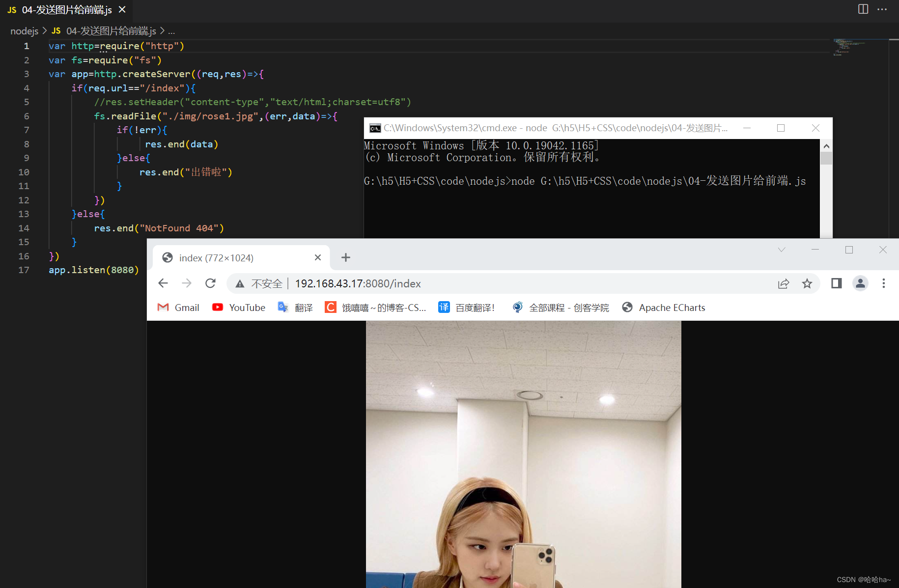The width and height of the screenshot is (899, 588).
Task: Open the 百度翻译! bookmark
Action: pyautogui.click(x=466, y=308)
